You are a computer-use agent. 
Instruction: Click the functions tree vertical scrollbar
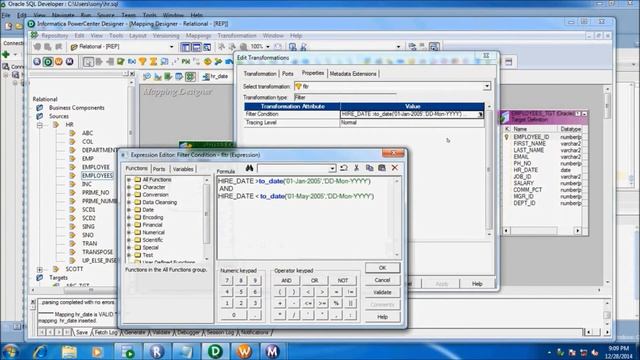[x=207, y=218]
